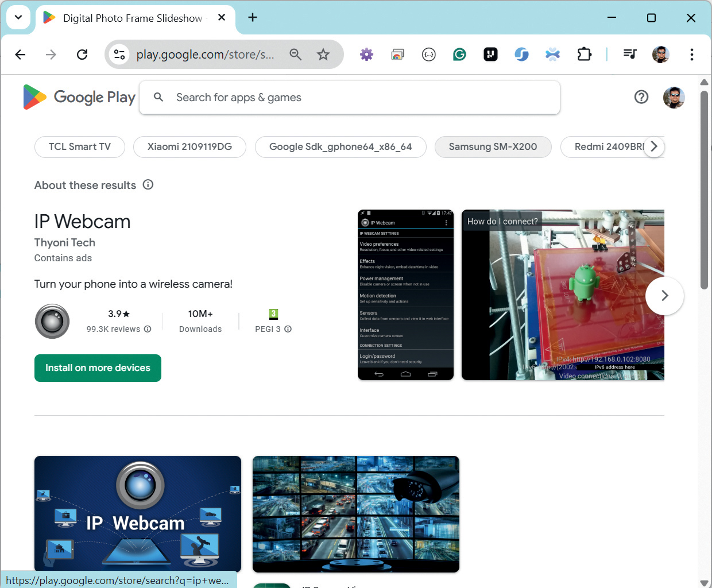This screenshot has width=712, height=588.
Task: Click the Contains ads text
Action: tap(63, 258)
